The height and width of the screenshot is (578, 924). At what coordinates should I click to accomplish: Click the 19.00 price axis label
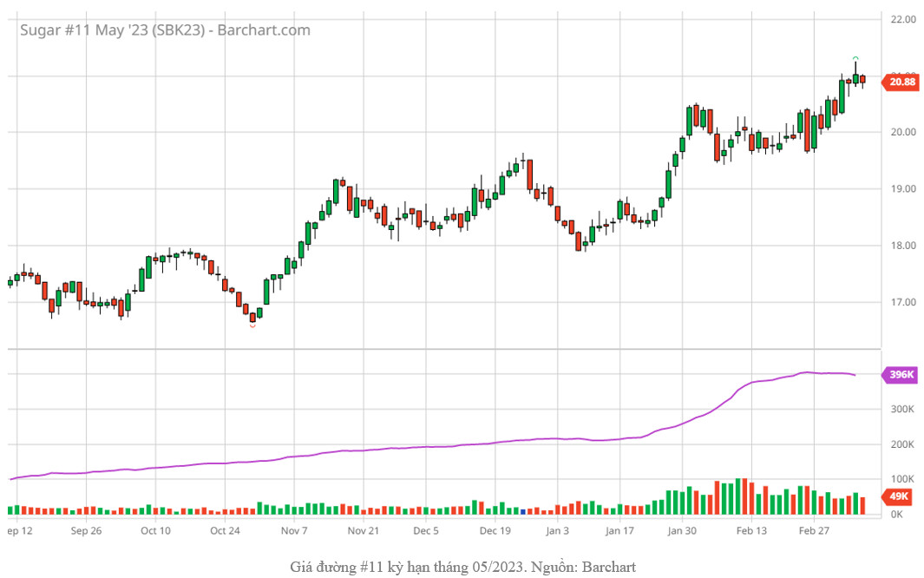(x=903, y=189)
